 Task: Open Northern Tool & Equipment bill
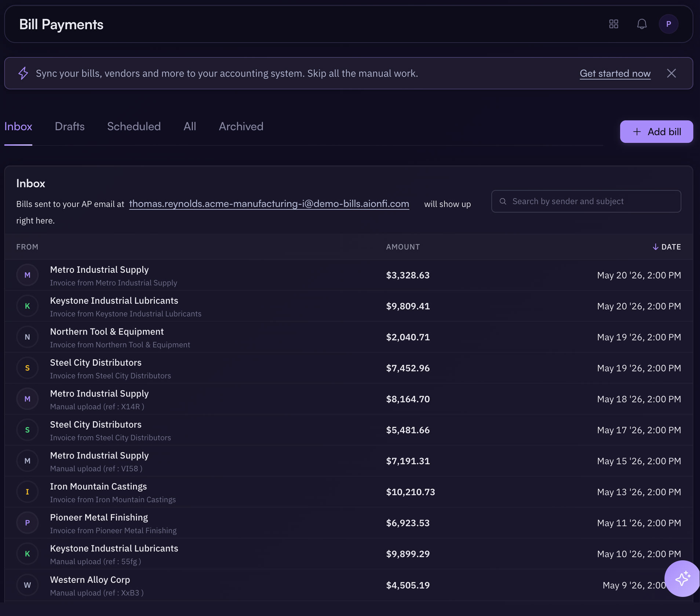coord(349,337)
